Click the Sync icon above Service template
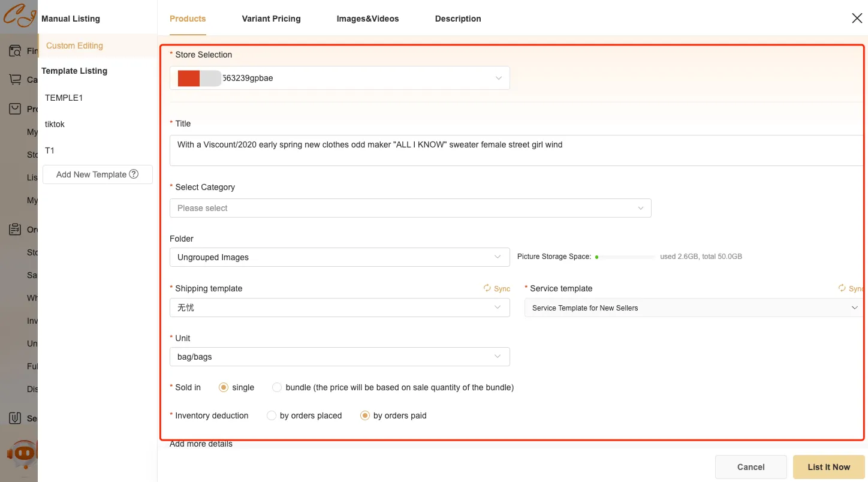Image resolution: width=868 pixels, height=482 pixels. point(842,288)
